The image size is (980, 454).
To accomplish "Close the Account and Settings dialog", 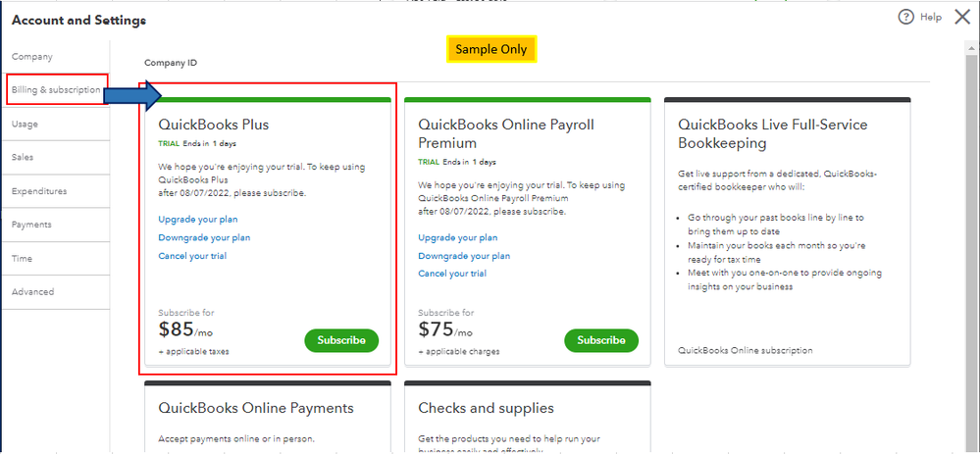I will click(961, 18).
